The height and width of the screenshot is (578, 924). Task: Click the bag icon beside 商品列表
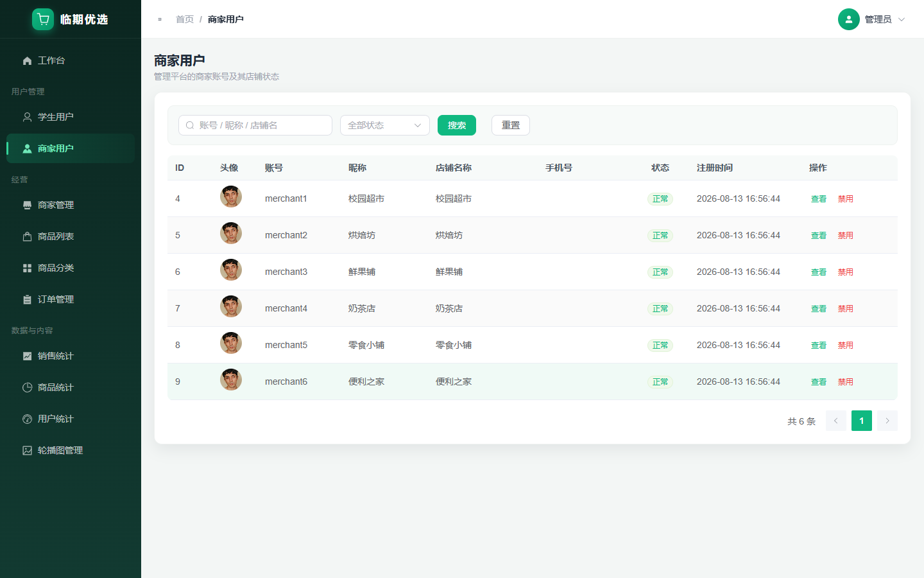pyautogui.click(x=27, y=236)
